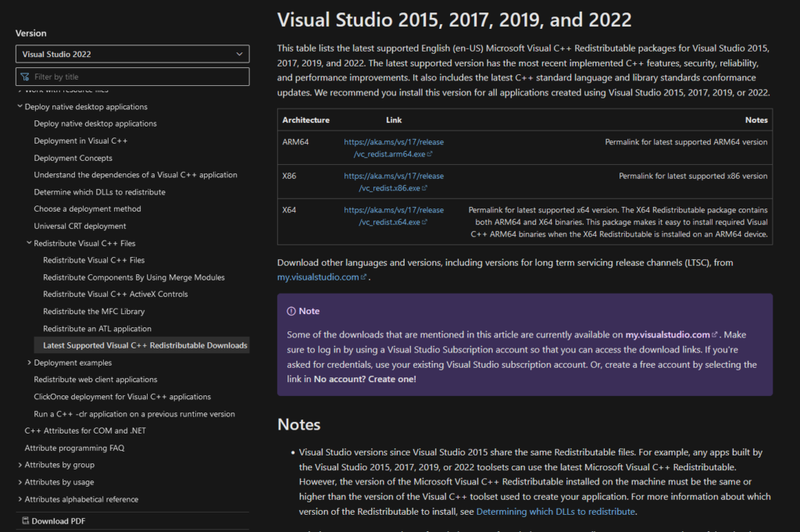This screenshot has width=800, height=532.
Task: Collapse the Redistribute Visual C++ Files group
Action: 29,243
